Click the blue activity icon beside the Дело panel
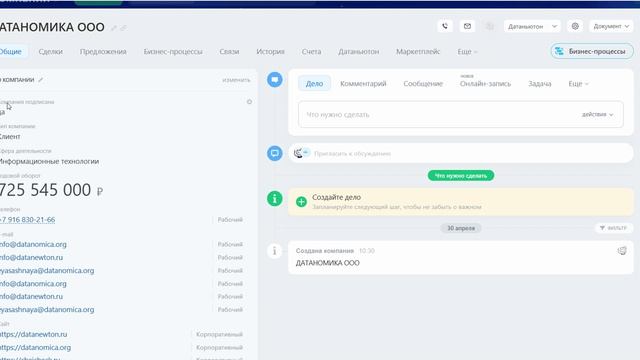640x360 pixels. 275,79
